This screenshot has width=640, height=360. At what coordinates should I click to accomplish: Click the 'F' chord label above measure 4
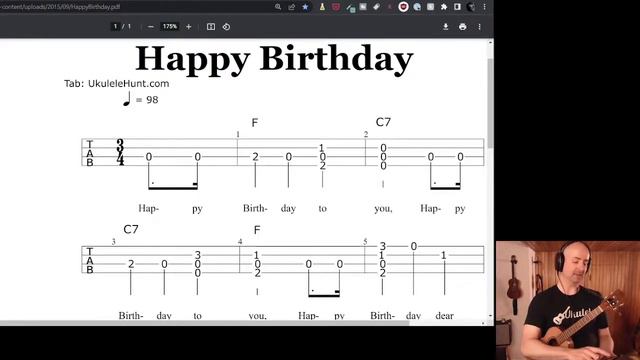pos(257,230)
